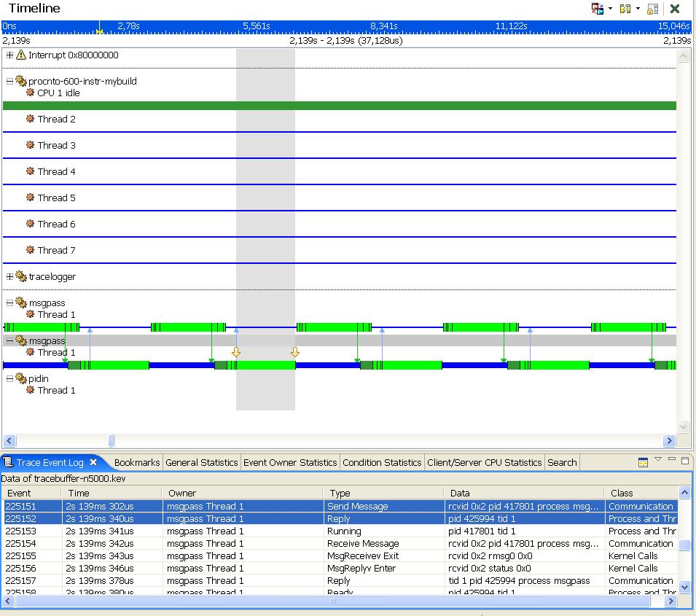The image size is (696, 616).
Task: Open dropdown beside the yellow pane-split icon
Action: [638, 9]
